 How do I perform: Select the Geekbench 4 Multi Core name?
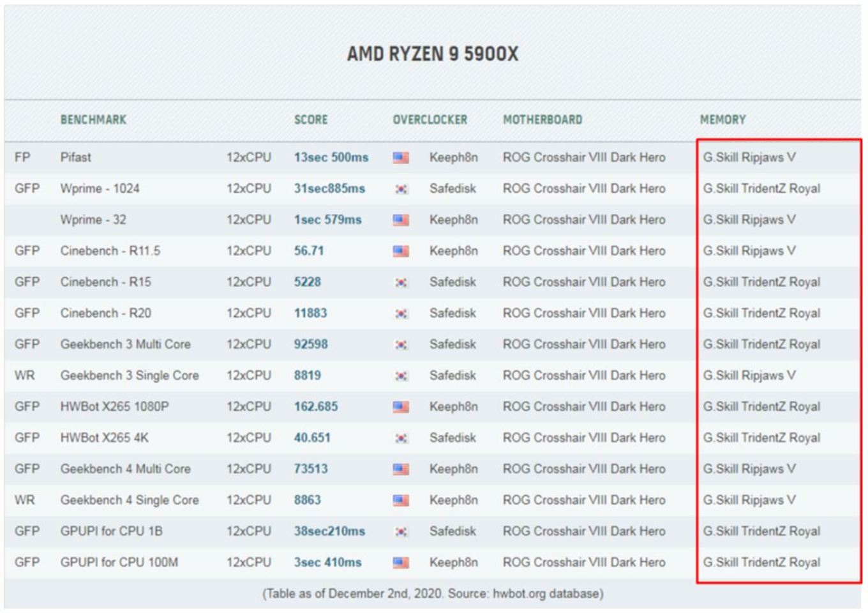(x=126, y=469)
